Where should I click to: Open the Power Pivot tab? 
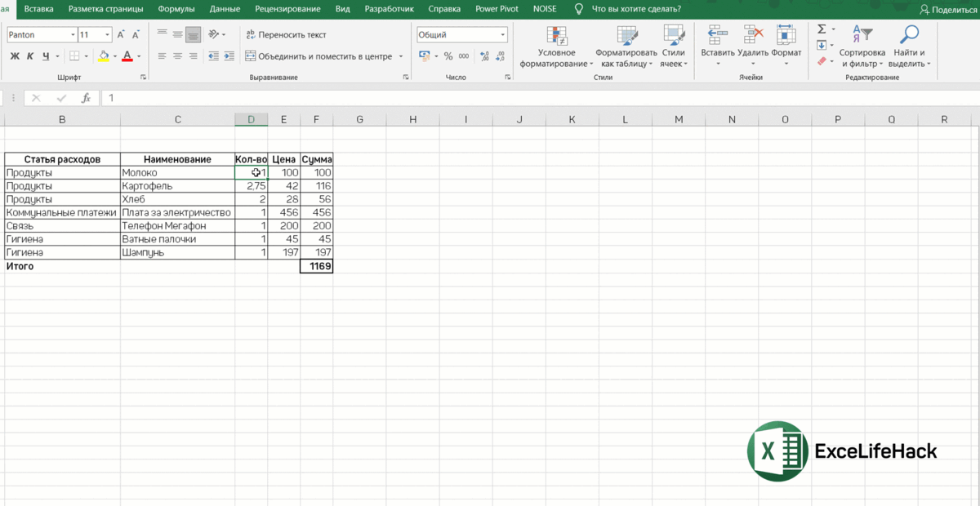click(497, 9)
